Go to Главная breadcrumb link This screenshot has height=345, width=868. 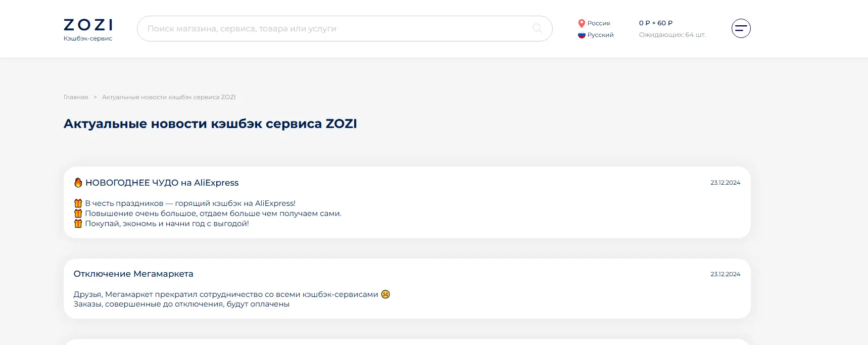76,97
